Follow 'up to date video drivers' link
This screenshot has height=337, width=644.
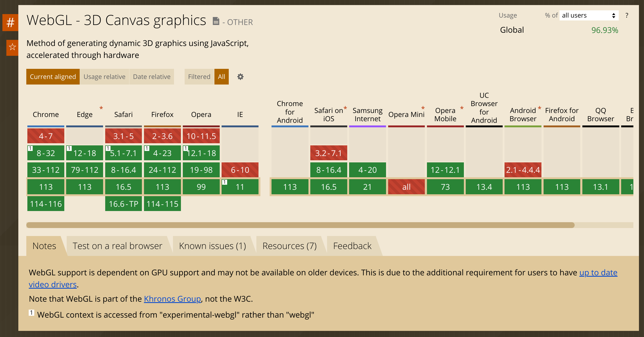[x=598, y=273]
